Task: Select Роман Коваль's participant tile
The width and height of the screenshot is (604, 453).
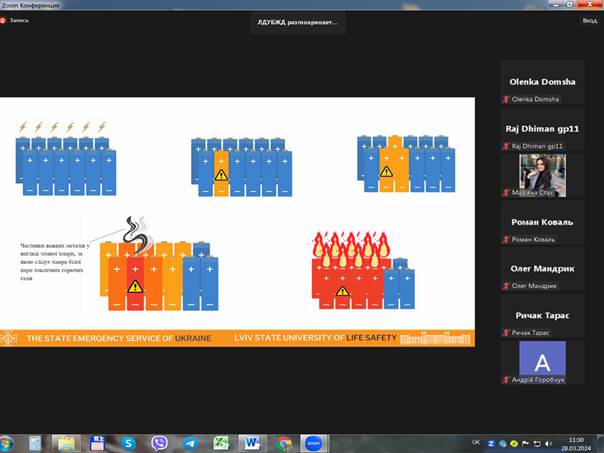Action: point(542,222)
